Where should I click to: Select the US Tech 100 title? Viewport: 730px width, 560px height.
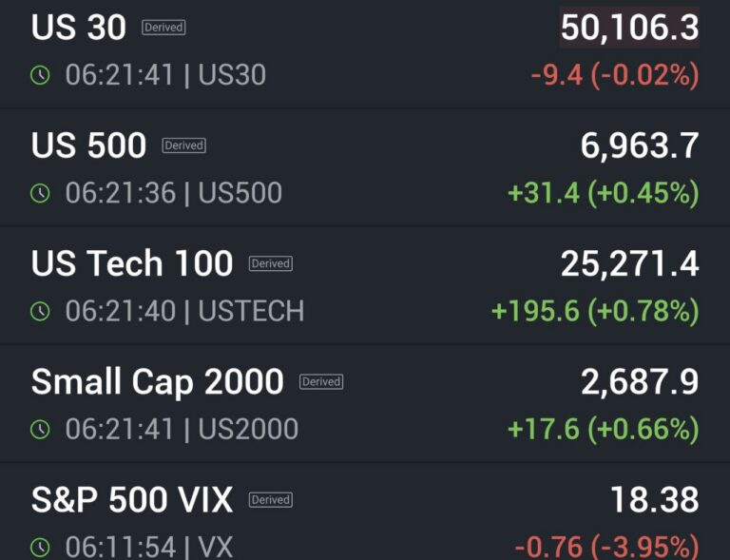(x=132, y=263)
